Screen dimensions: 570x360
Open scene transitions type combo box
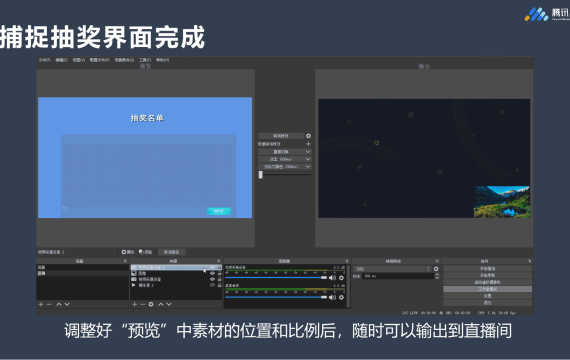point(392,269)
